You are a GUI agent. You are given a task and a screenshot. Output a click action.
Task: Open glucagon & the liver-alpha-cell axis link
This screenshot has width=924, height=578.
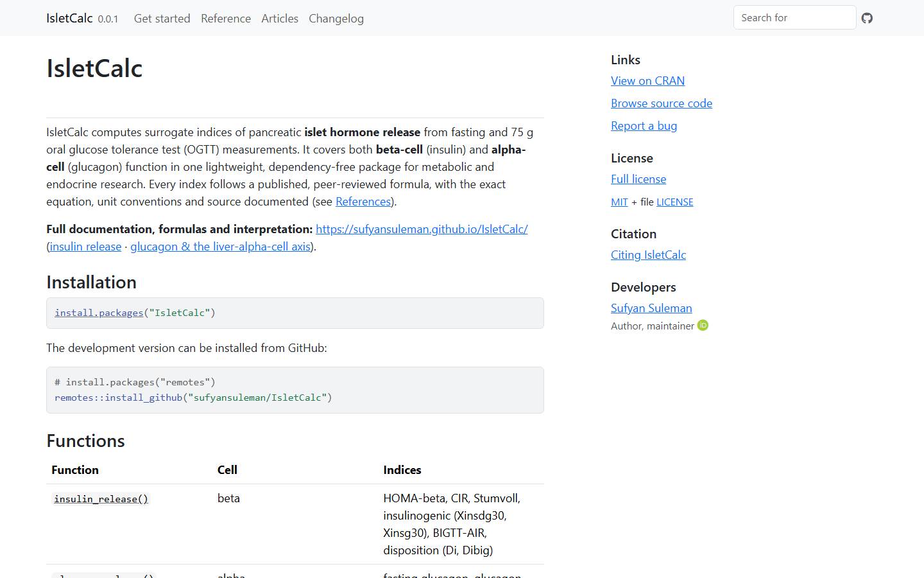coord(220,247)
